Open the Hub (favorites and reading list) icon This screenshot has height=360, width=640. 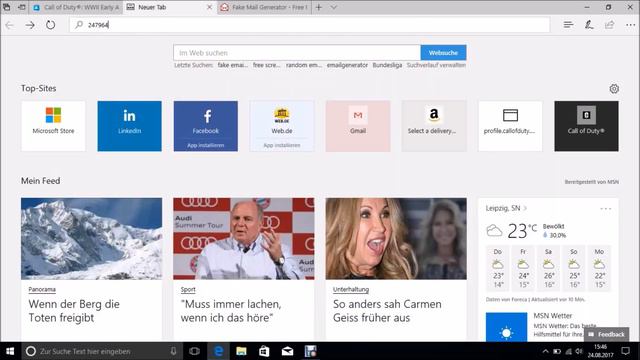[568, 25]
